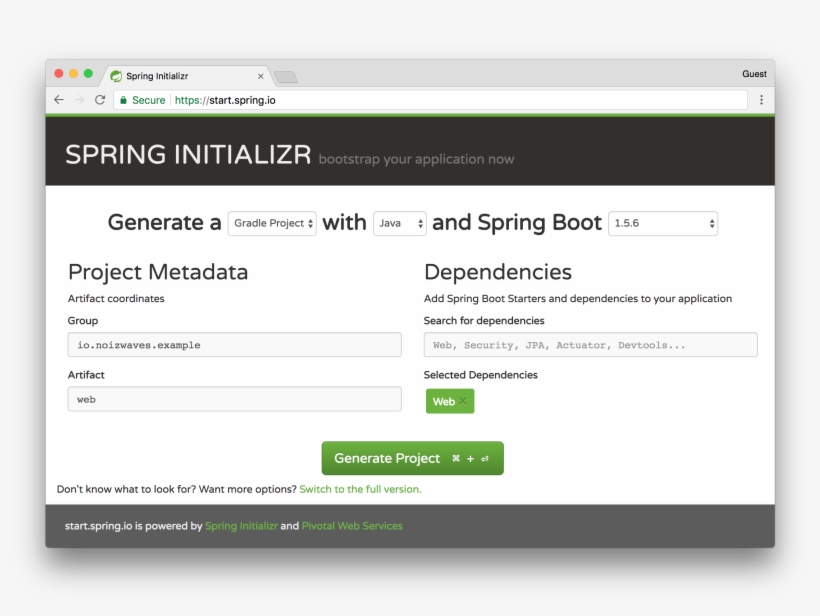The height and width of the screenshot is (616, 820).
Task: Open 'Switch to the full version' link
Action: tap(360, 489)
